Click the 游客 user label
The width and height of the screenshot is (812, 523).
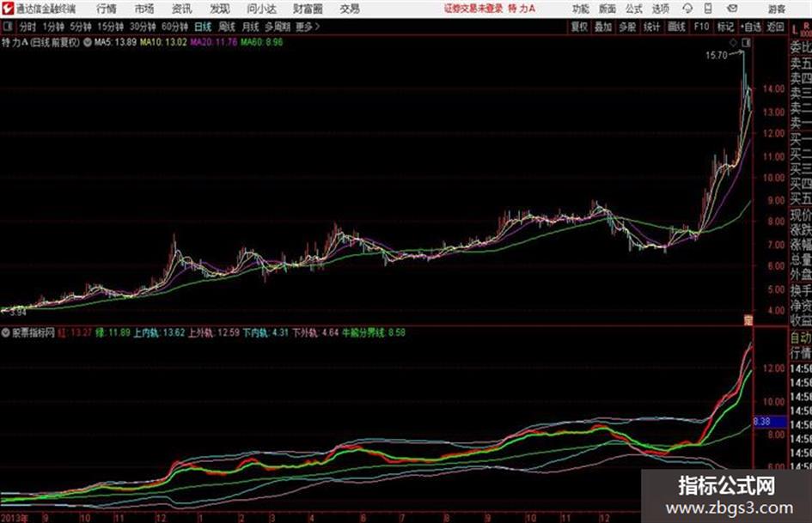[776, 9]
